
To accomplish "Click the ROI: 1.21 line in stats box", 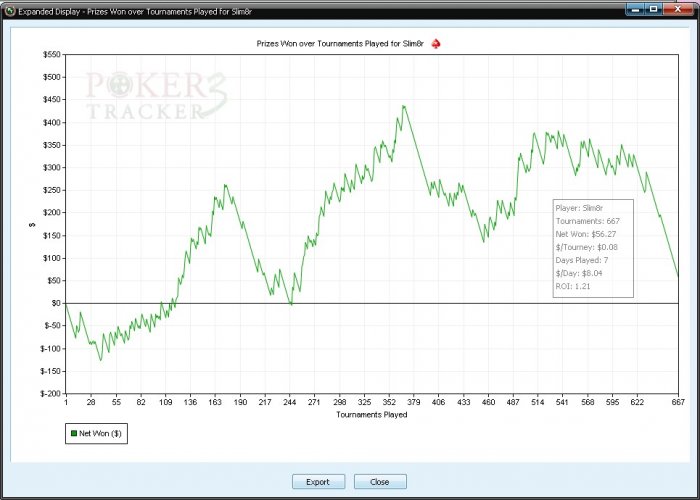I will [x=573, y=286].
